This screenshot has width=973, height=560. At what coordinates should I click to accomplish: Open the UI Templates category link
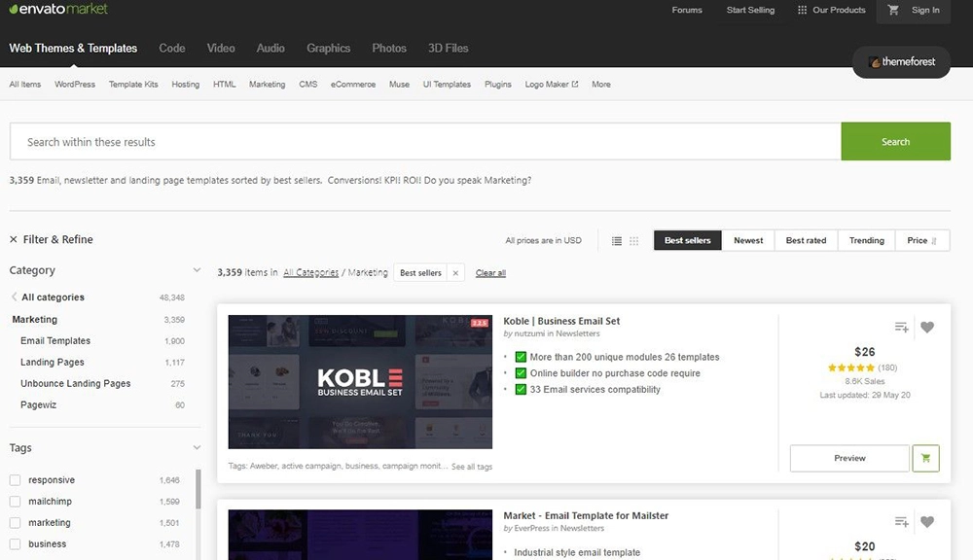coord(447,85)
